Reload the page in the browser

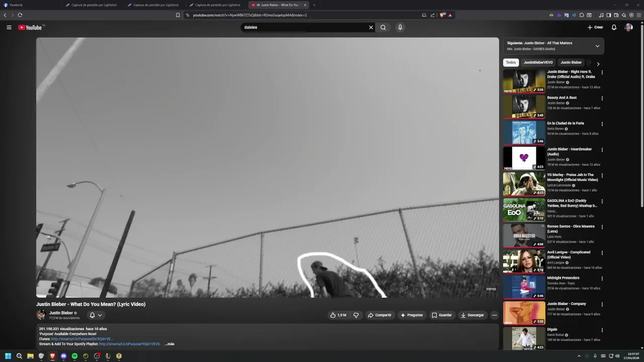click(x=20, y=15)
